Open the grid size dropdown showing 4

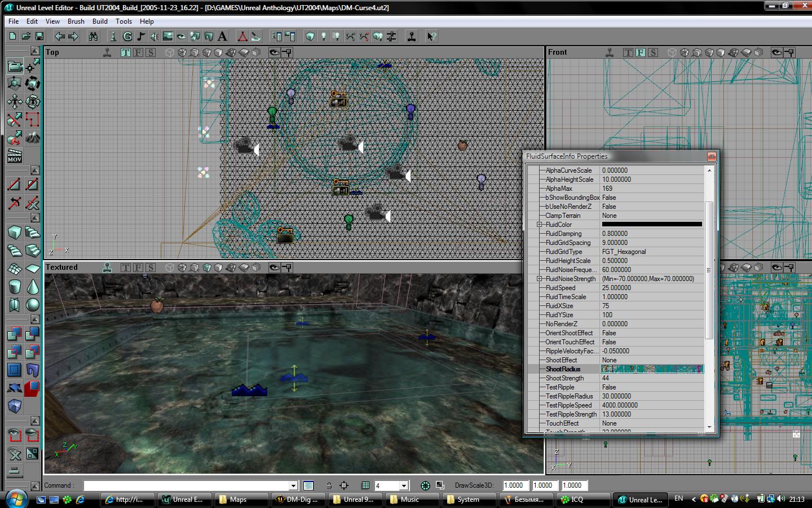[x=404, y=486]
